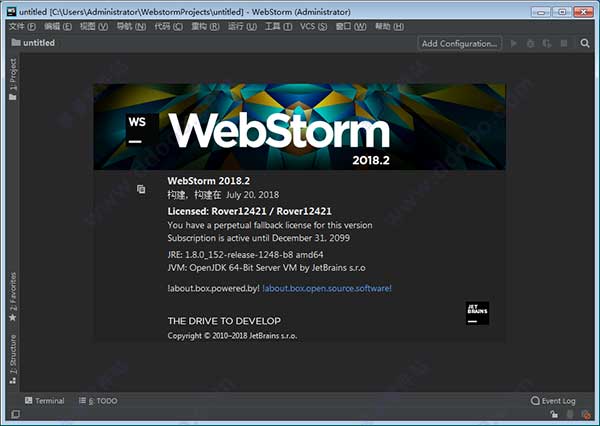
Task: Click the lock icon in status bar
Action: (554, 414)
